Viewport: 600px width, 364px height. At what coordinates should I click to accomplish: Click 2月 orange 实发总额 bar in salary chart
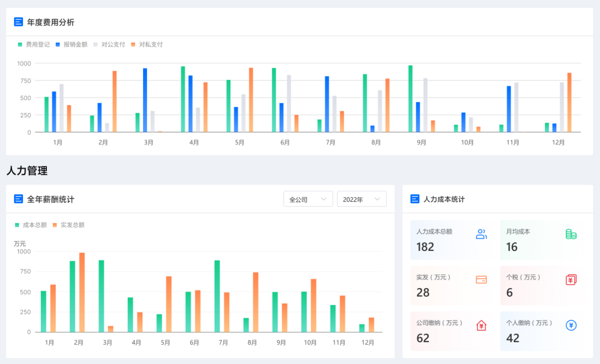point(82,292)
